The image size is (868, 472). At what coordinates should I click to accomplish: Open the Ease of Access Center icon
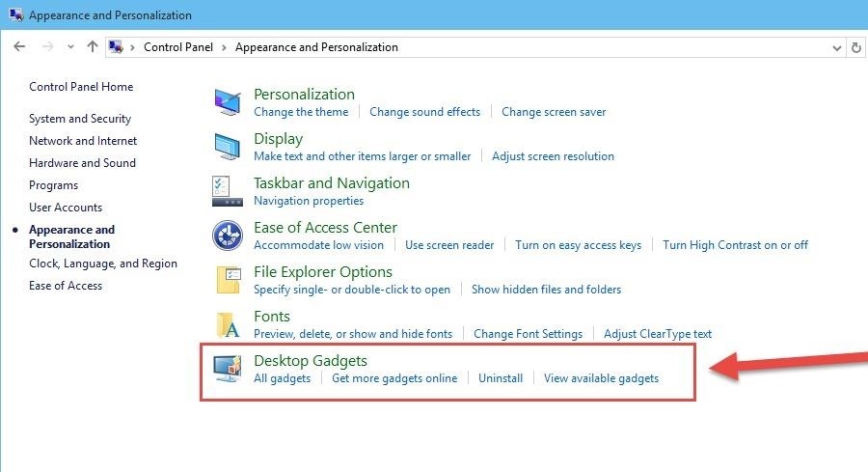pos(228,236)
